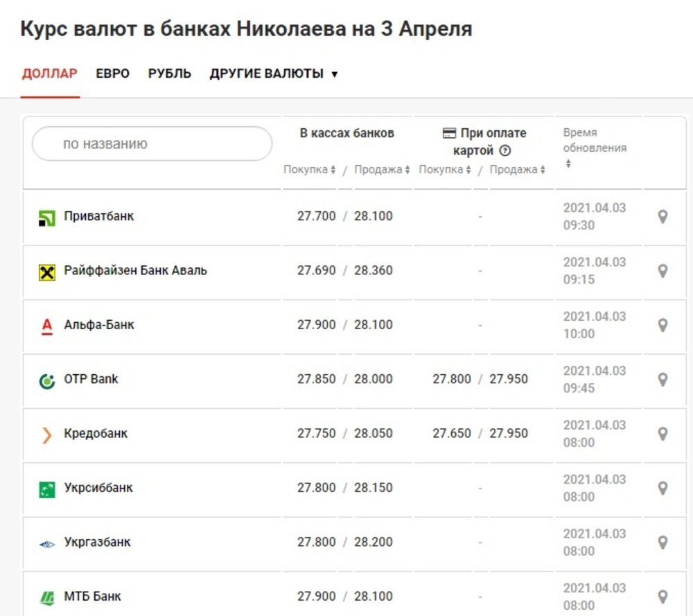Click Кредобанк card buy rate 27.650

(452, 434)
